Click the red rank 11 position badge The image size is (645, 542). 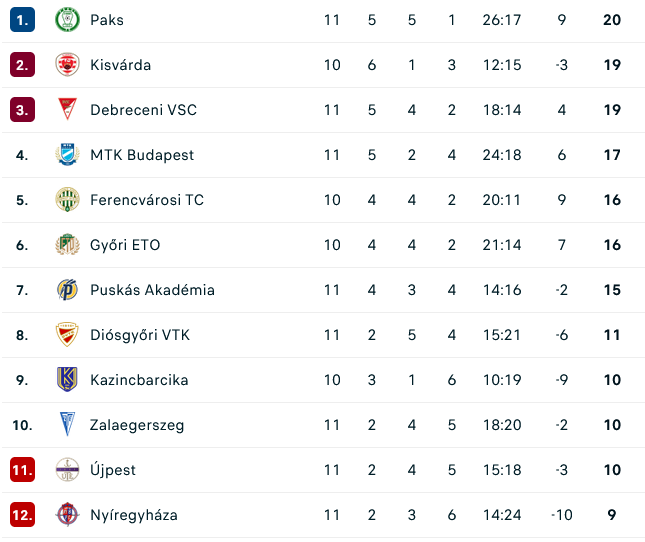23,470
